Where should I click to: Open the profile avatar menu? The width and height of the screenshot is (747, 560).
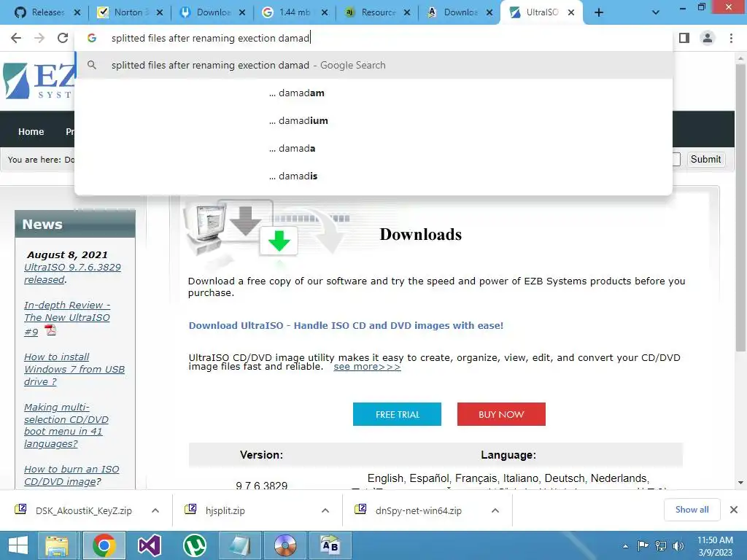point(708,38)
